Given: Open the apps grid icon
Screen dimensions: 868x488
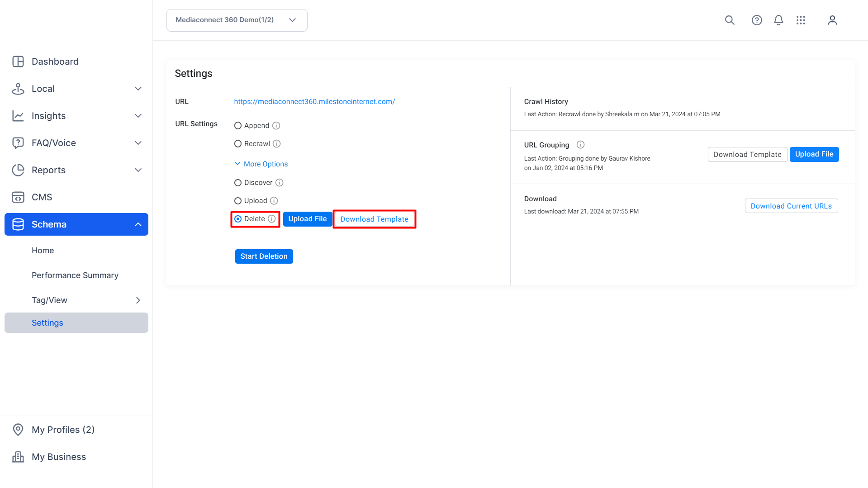Looking at the screenshot, I should click(x=801, y=20).
